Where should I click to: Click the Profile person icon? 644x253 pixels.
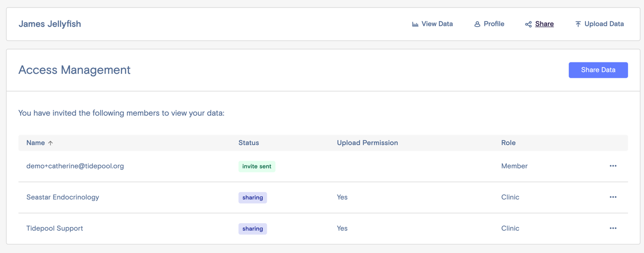coord(477,24)
